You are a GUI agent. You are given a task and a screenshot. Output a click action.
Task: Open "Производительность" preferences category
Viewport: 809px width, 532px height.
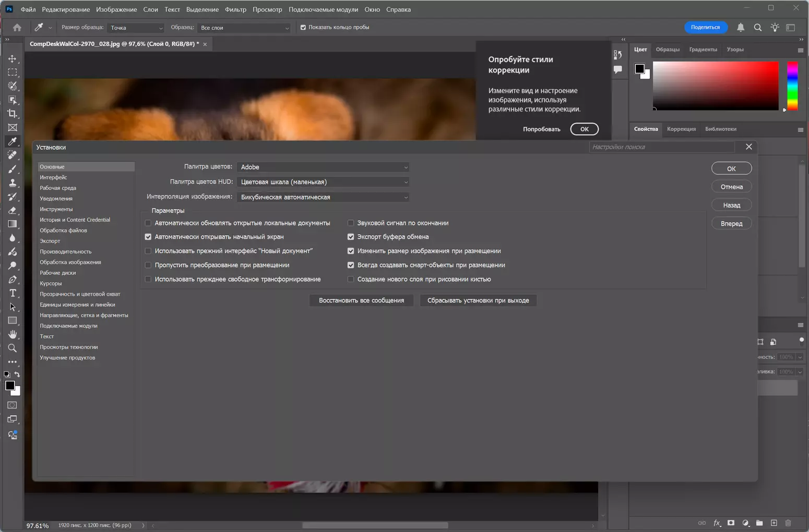(66, 251)
